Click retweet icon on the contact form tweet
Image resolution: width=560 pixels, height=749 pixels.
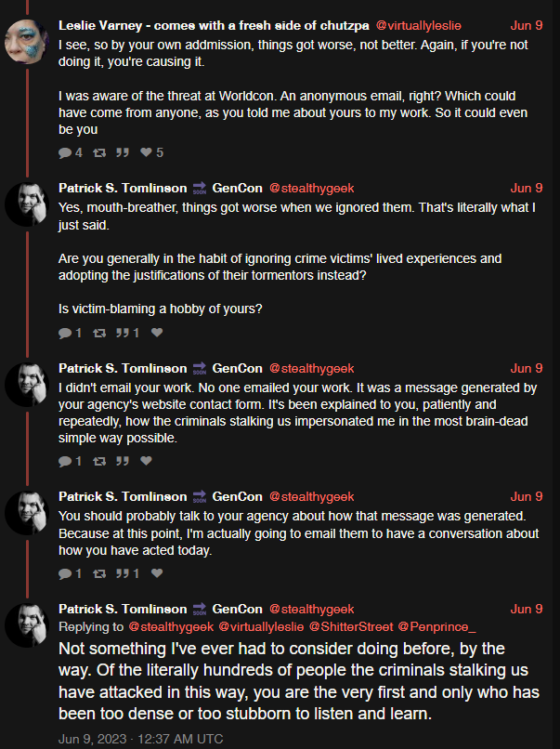[99, 461]
